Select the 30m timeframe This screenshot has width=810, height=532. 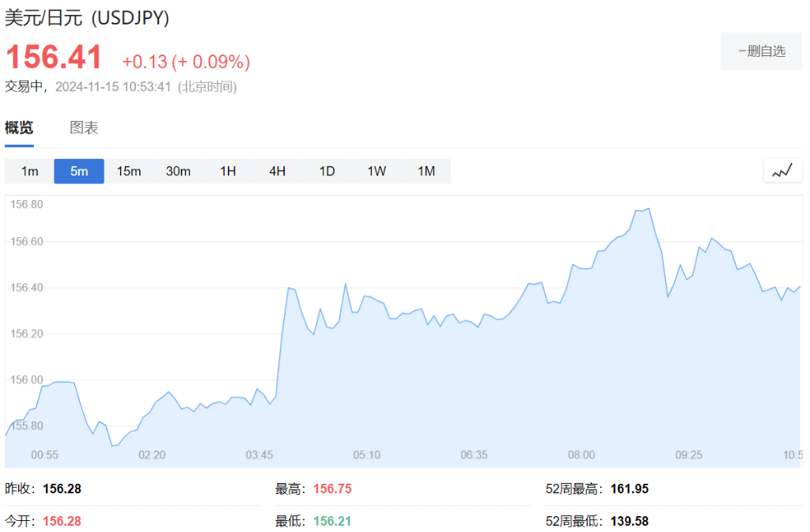[x=178, y=171]
